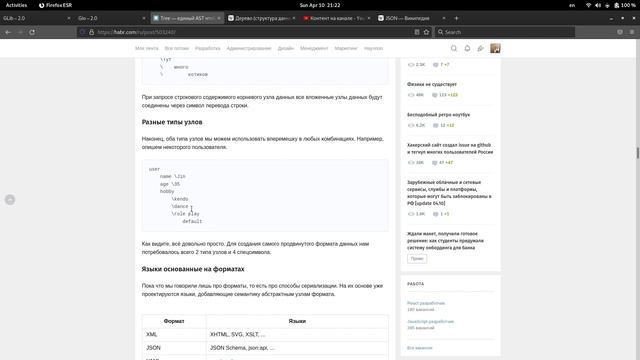Click the volume speaker icon
Screen dimensions: 640x360
tap(598, 5)
